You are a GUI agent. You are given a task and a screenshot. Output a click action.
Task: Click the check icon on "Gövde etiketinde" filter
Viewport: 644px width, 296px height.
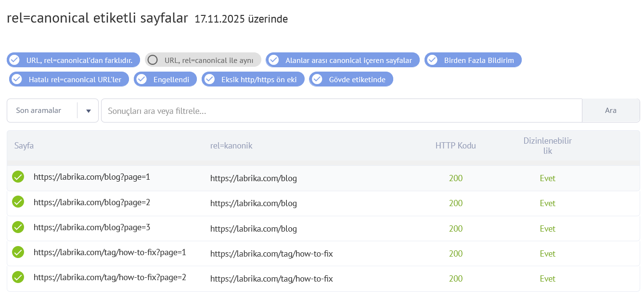click(x=317, y=79)
